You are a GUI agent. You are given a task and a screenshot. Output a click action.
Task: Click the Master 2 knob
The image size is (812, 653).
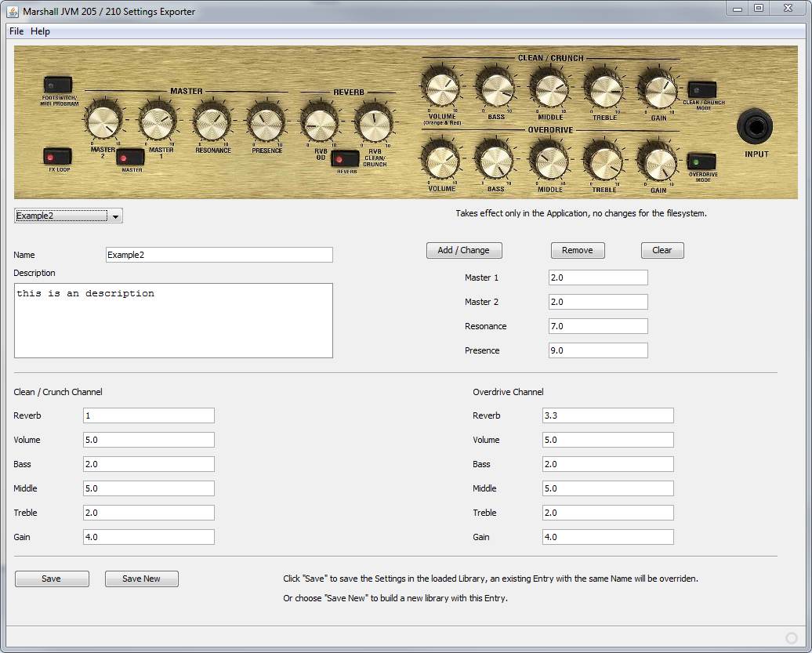coord(103,122)
